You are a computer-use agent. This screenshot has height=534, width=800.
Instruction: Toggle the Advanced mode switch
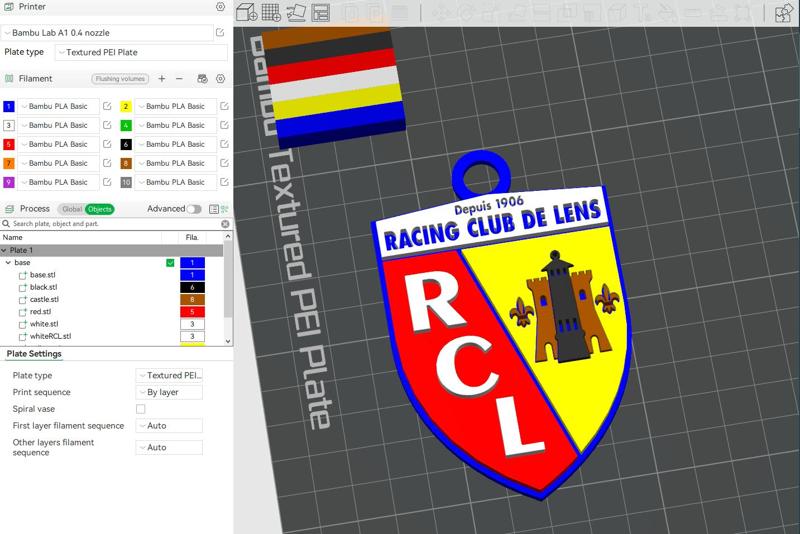click(194, 209)
